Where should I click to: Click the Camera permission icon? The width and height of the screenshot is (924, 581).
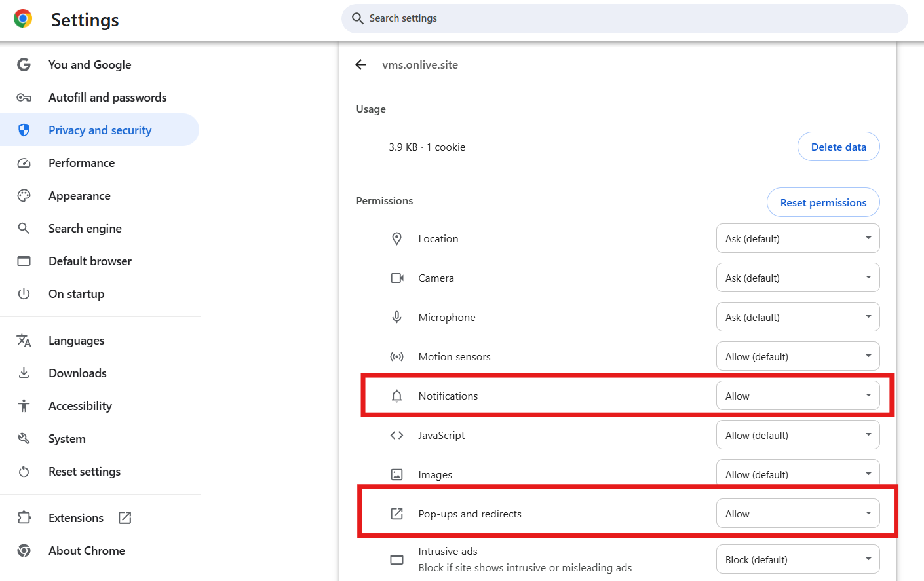coord(397,278)
